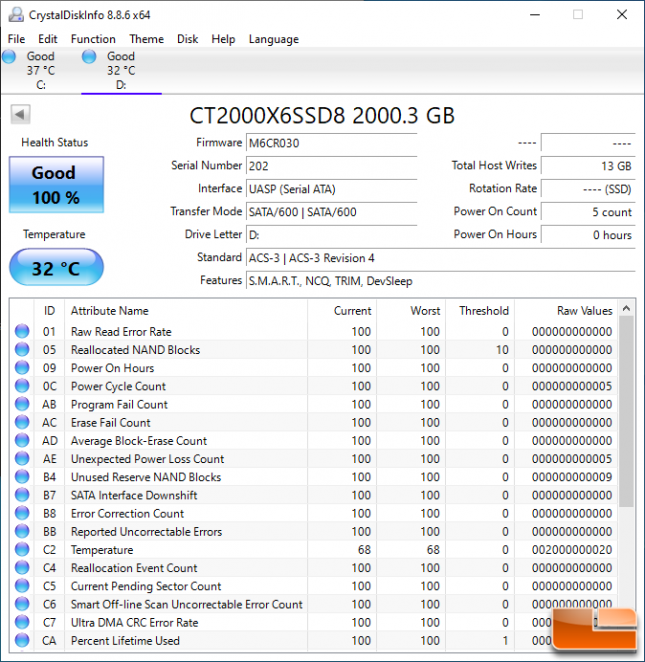The image size is (645, 662).
Task: Click the status orb for Power Cycle Count
Action: tap(22, 386)
